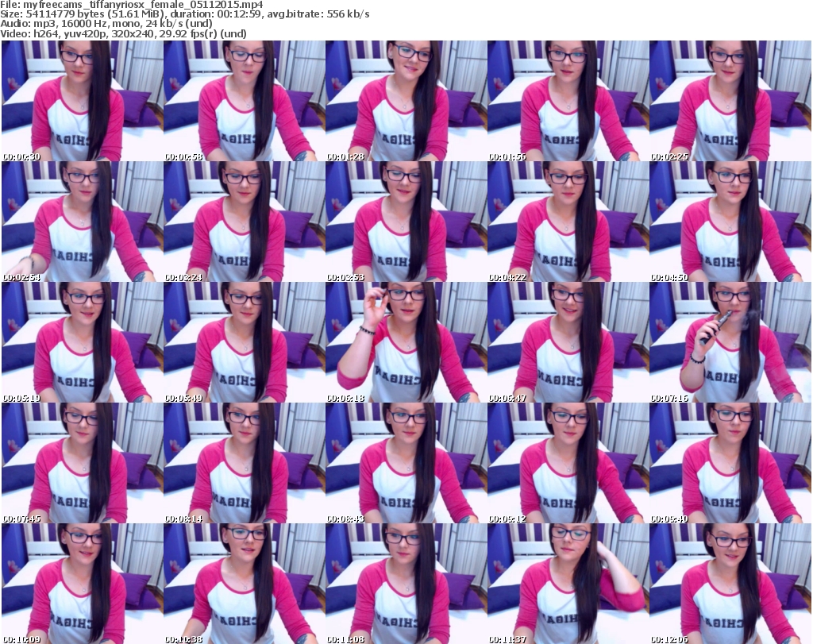
Task: Select the thumbnail frame at 00:10:09
Action: tap(83, 584)
